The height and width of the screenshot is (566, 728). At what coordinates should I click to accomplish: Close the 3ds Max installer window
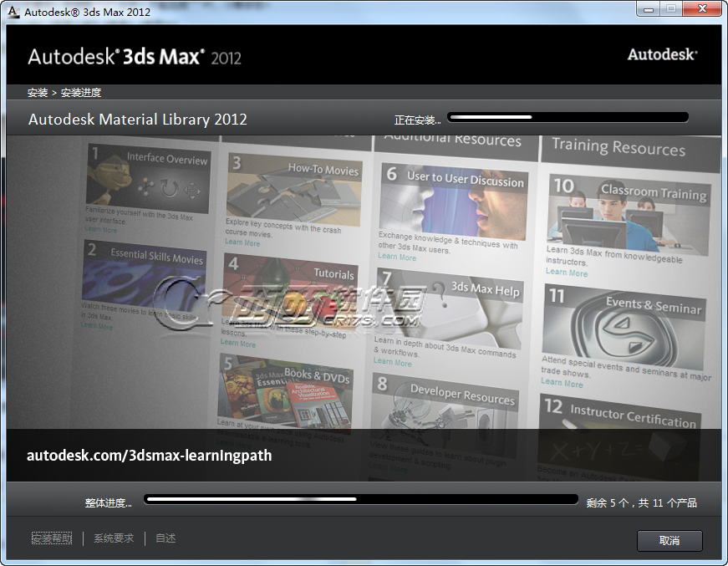[703, 9]
